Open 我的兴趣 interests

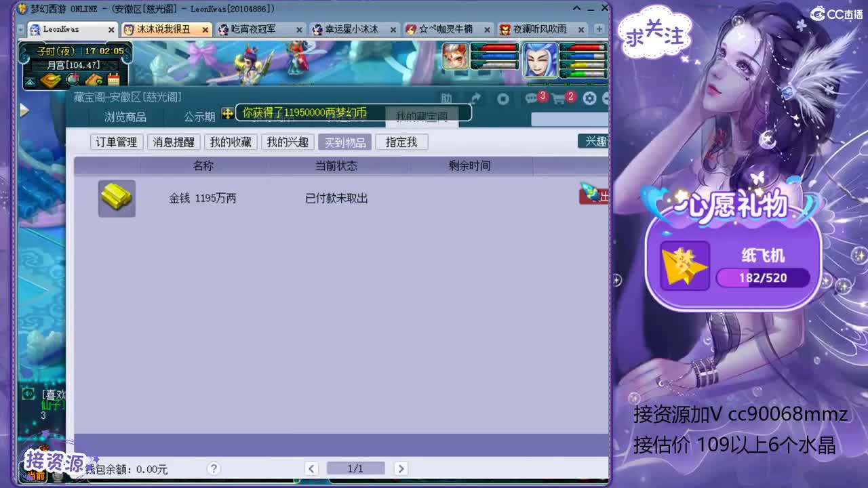pos(287,142)
